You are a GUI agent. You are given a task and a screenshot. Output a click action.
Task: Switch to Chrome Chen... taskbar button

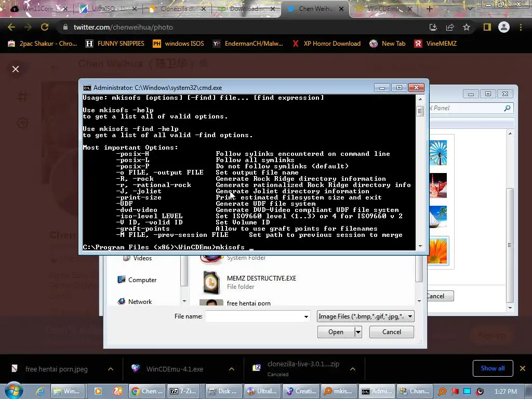click(148, 391)
